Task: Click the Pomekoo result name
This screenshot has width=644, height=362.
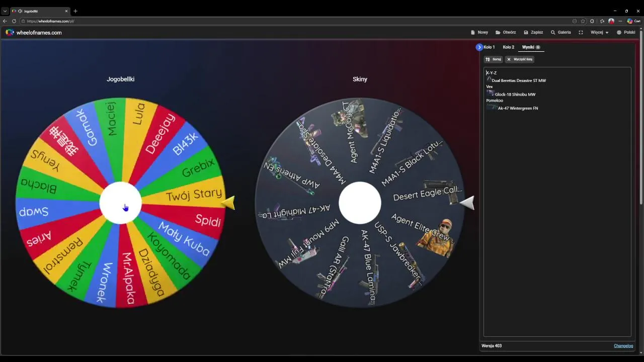Action: 494,101
